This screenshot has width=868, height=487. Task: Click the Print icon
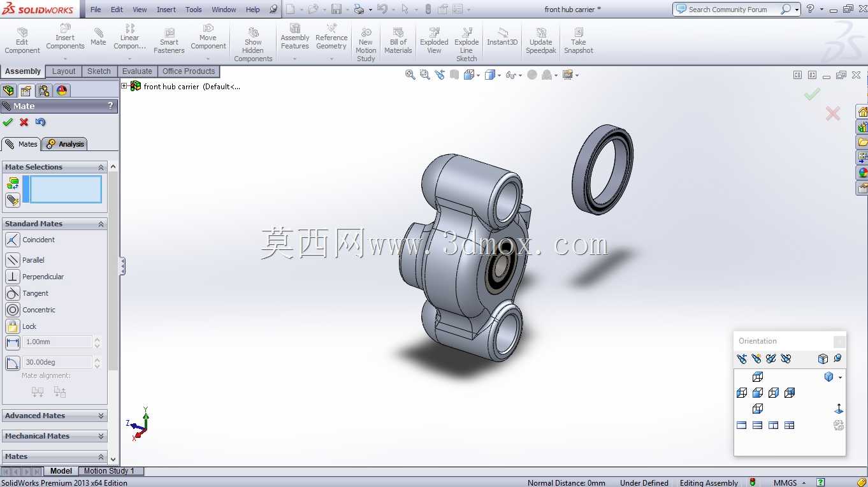(359, 10)
